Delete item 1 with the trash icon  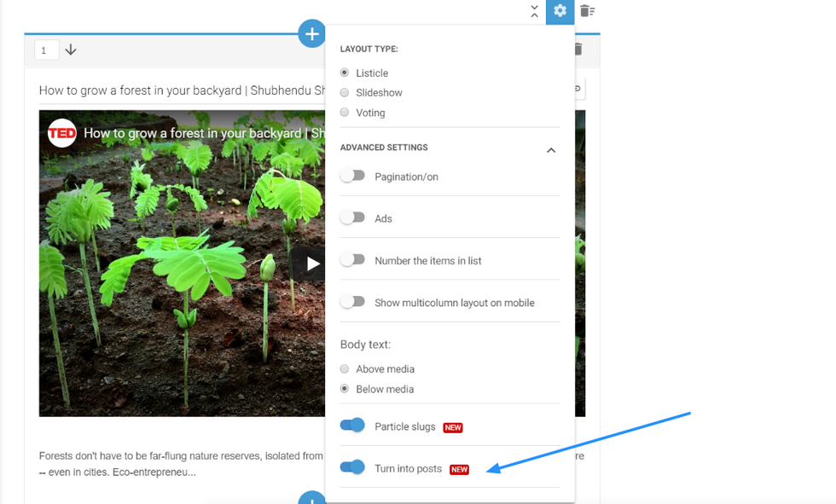coord(578,49)
